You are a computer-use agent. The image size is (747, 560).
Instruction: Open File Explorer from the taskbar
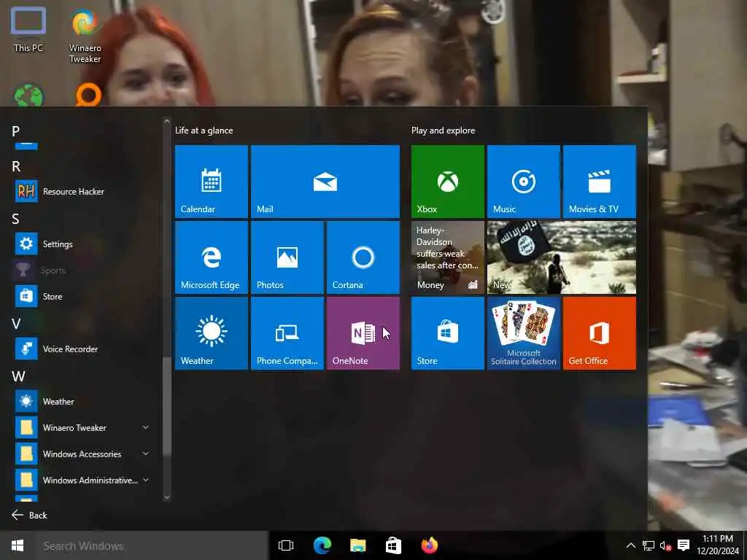pos(357,545)
